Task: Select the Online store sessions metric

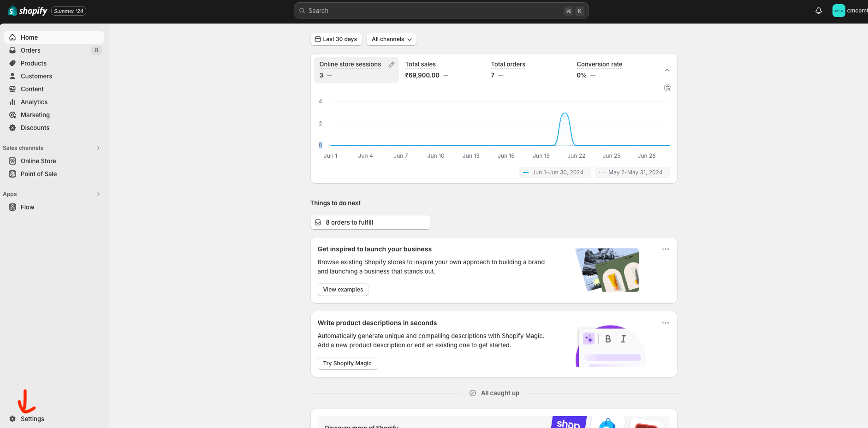Action: 356,70
